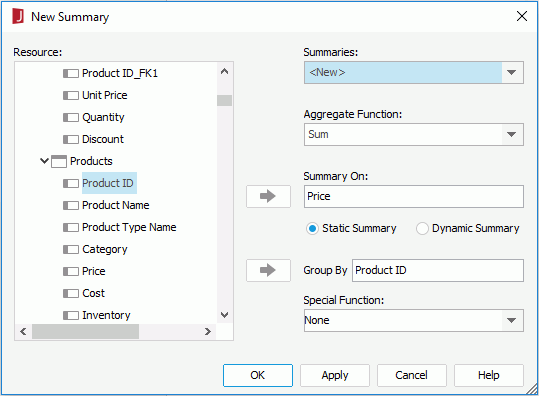
Task: Click the vertical scrollbar thumb
Action: pos(224,100)
